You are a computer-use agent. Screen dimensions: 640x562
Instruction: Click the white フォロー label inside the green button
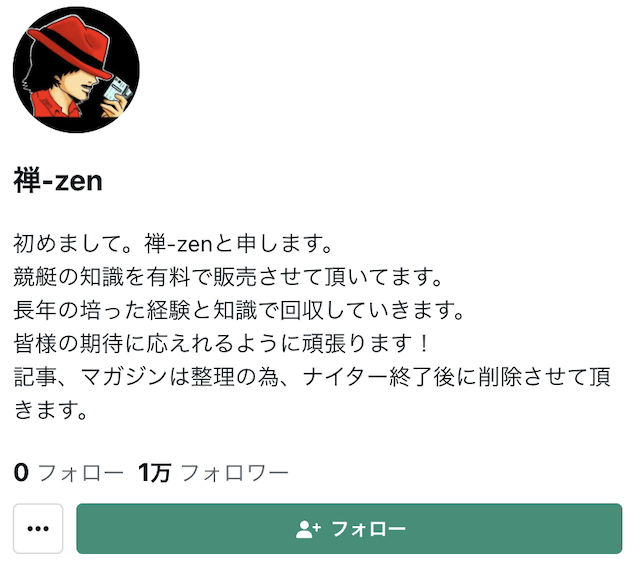tap(369, 529)
